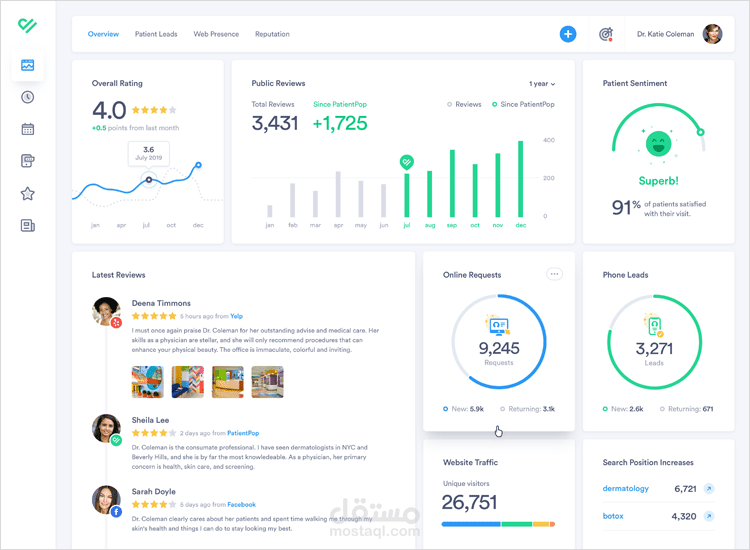Switch to the Web Presence tab
The height and width of the screenshot is (550, 750).
216,34
